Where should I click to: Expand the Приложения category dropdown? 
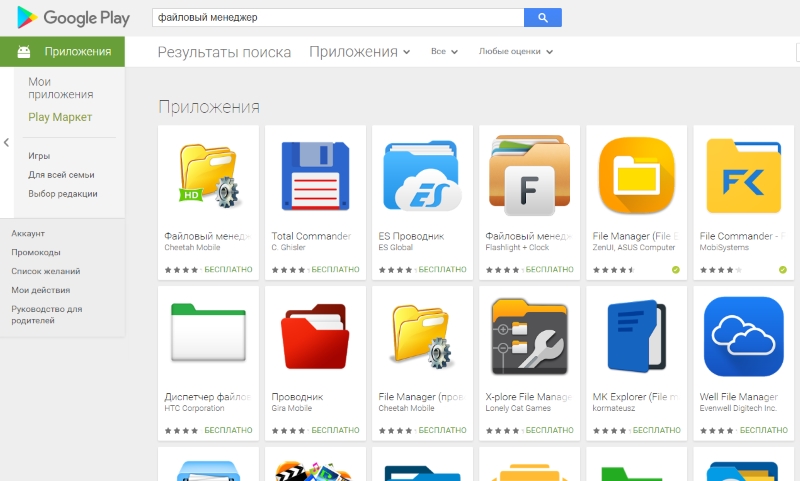(360, 52)
